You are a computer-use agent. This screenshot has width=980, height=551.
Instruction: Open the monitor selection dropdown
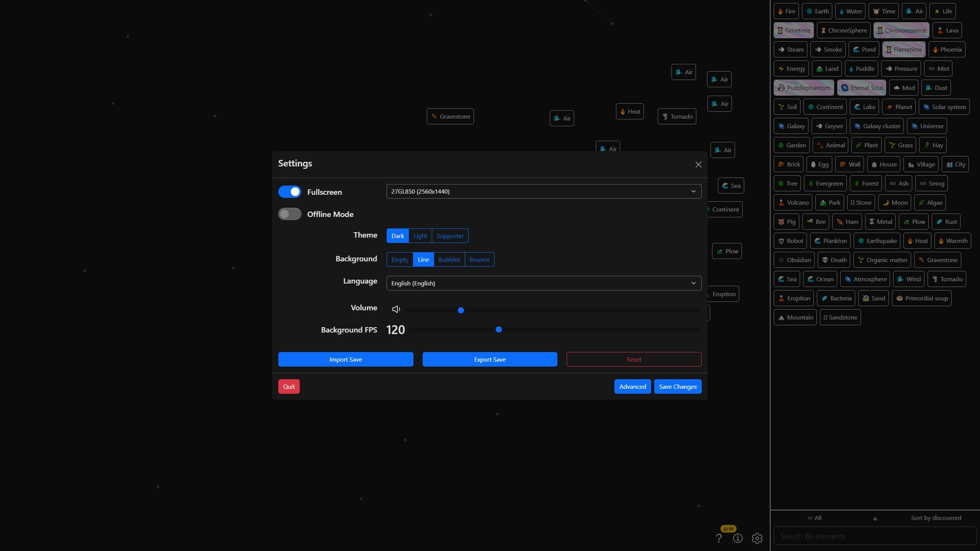(x=544, y=191)
